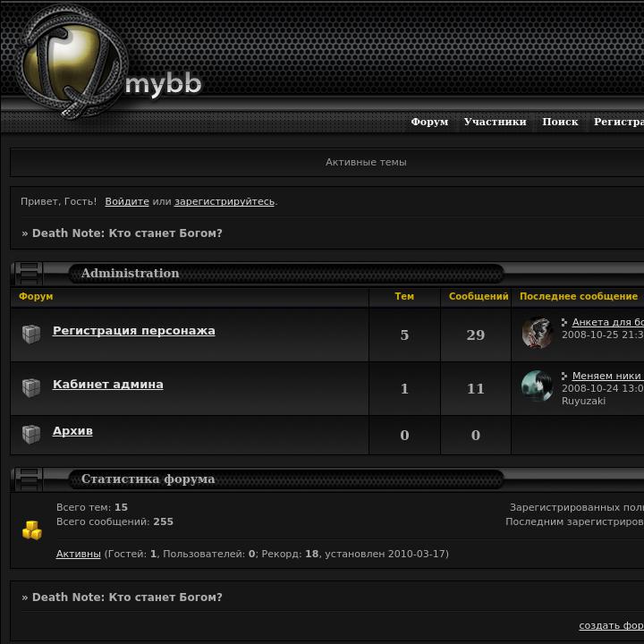
Task: Open the Архив forum
Action: pos(72,431)
